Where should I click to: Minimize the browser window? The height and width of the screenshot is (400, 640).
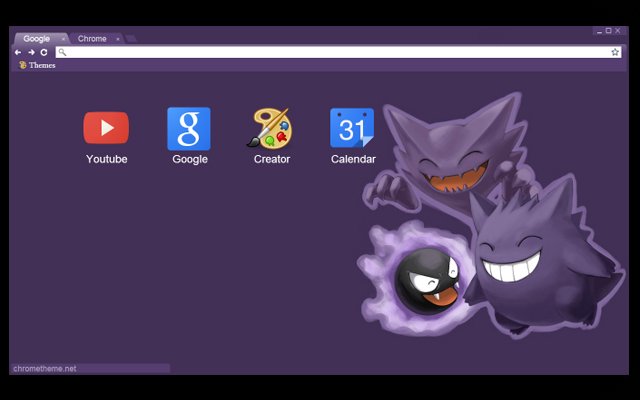tap(599, 31)
